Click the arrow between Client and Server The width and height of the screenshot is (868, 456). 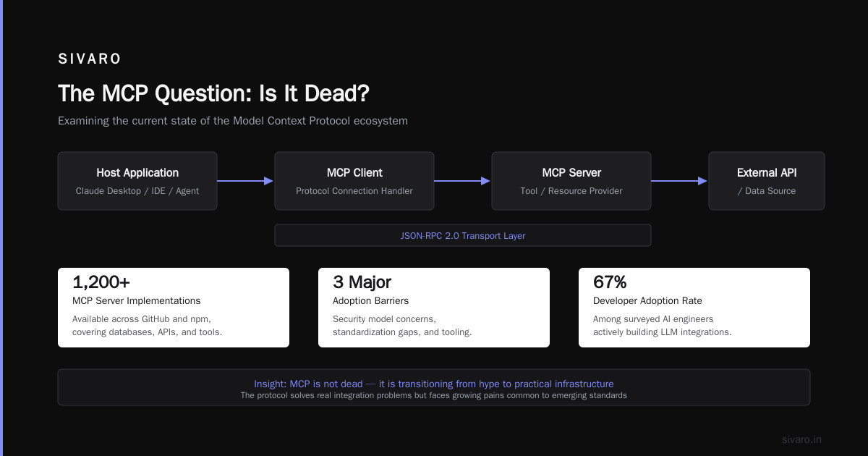point(463,181)
